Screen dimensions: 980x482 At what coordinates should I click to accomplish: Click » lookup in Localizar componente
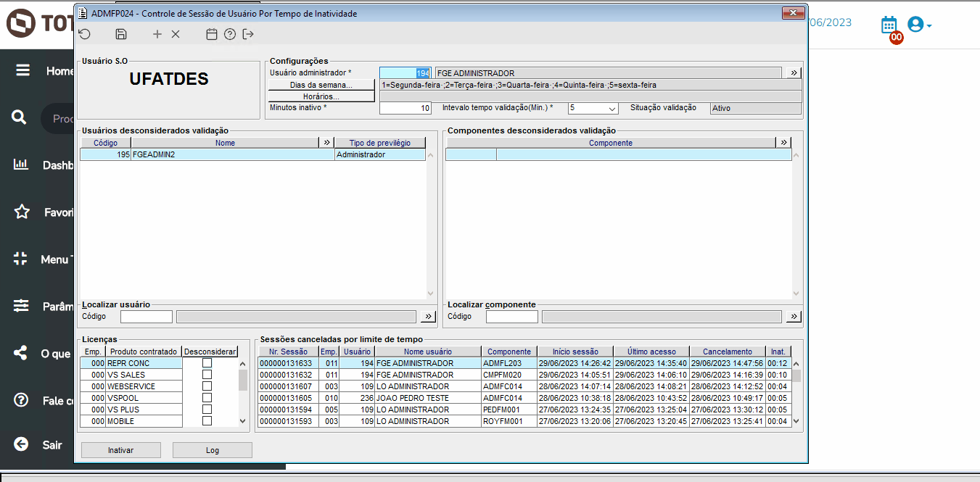pos(794,317)
